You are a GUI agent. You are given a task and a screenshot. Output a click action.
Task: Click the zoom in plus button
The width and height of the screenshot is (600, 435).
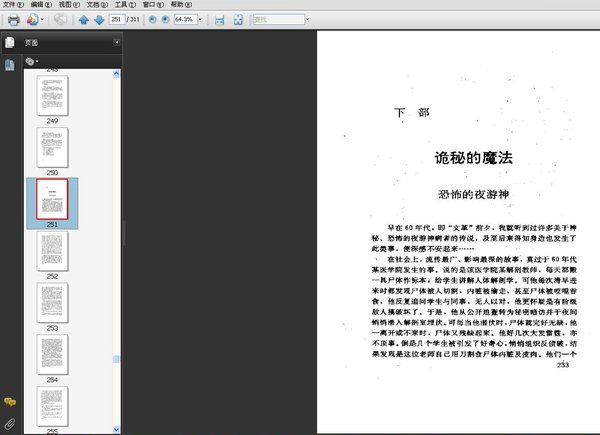[x=165, y=19]
